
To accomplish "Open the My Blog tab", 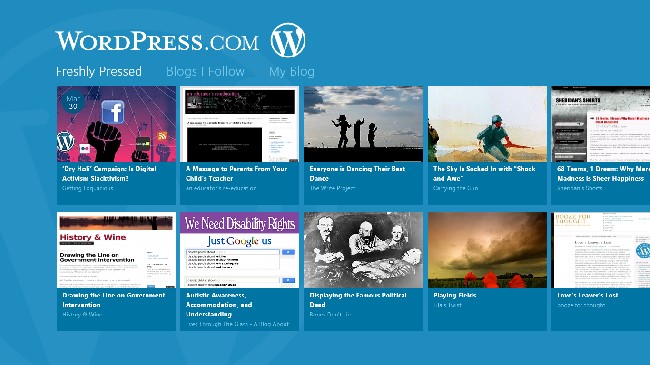I will click(292, 72).
